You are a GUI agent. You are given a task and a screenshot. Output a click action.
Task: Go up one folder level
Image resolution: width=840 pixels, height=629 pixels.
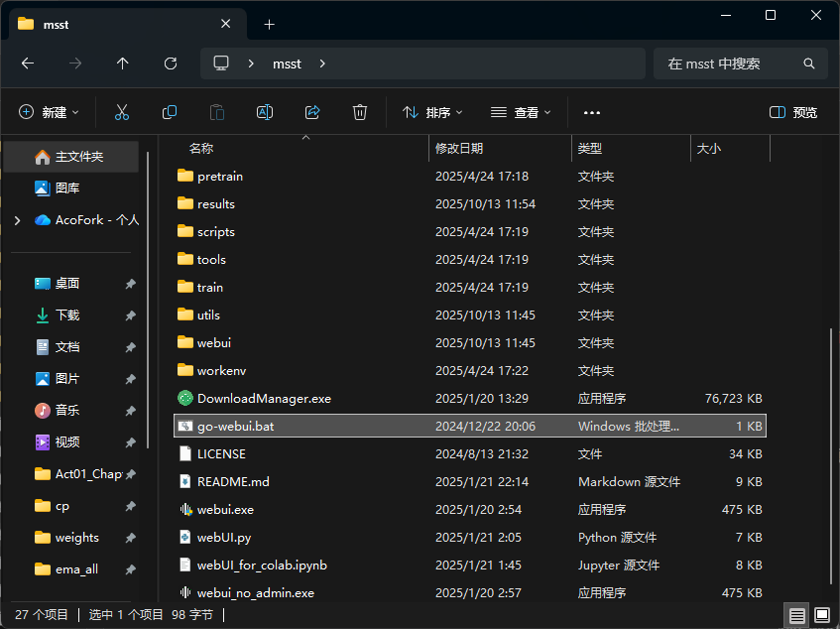(x=122, y=63)
